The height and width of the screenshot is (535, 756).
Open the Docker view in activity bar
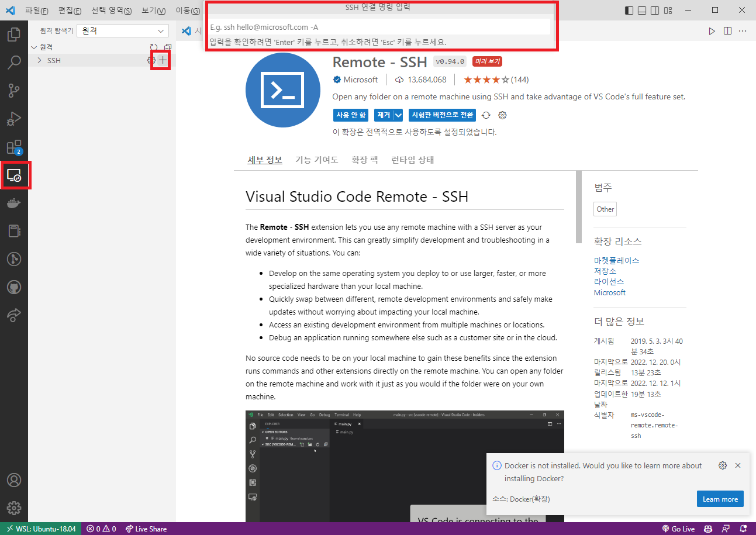coord(13,203)
